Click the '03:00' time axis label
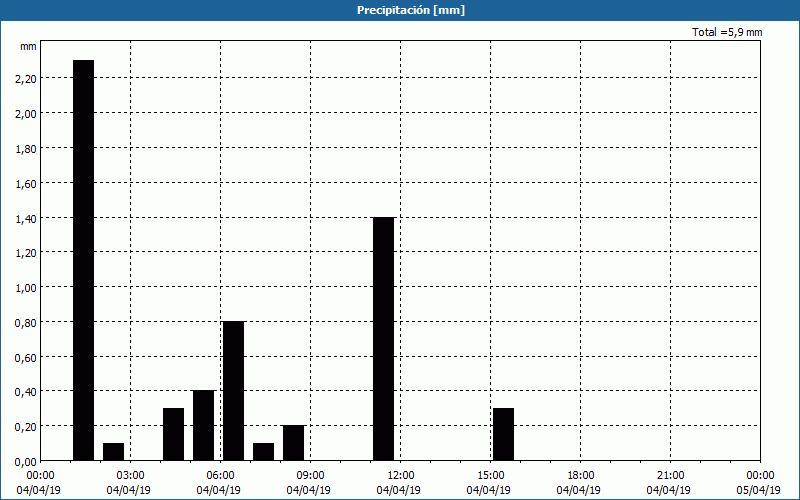Image resolution: width=800 pixels, height=500 pixels. coord(131,476)
